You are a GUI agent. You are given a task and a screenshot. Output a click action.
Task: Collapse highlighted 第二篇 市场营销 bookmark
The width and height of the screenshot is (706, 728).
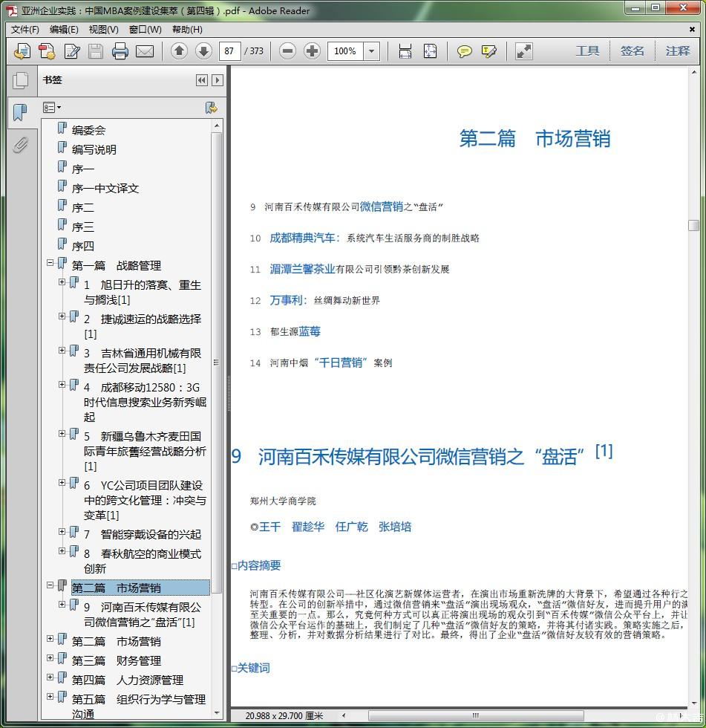pos(50,585)
